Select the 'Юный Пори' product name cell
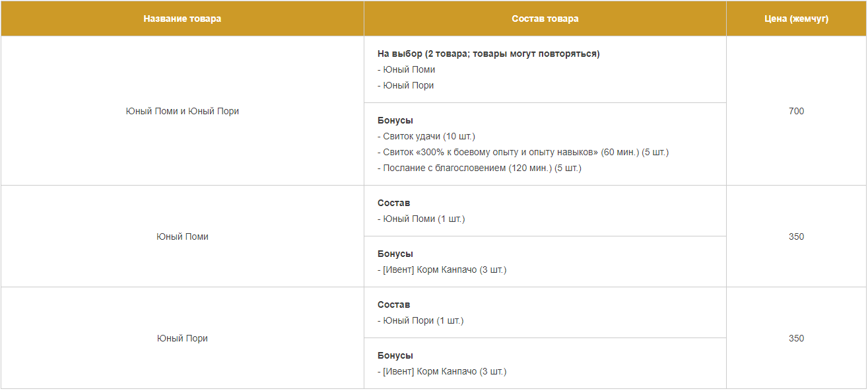Viewport: 868px width, 391px height. [x=182, y=338]
